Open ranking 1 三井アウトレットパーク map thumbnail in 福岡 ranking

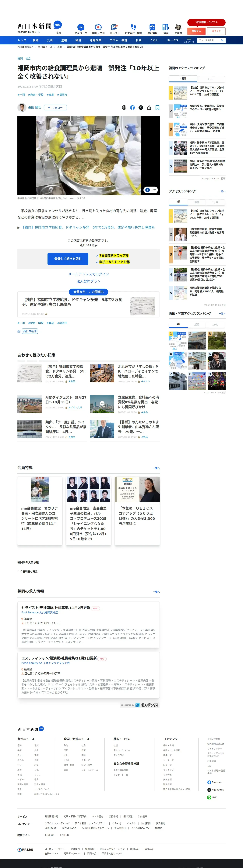pos(180,93)
